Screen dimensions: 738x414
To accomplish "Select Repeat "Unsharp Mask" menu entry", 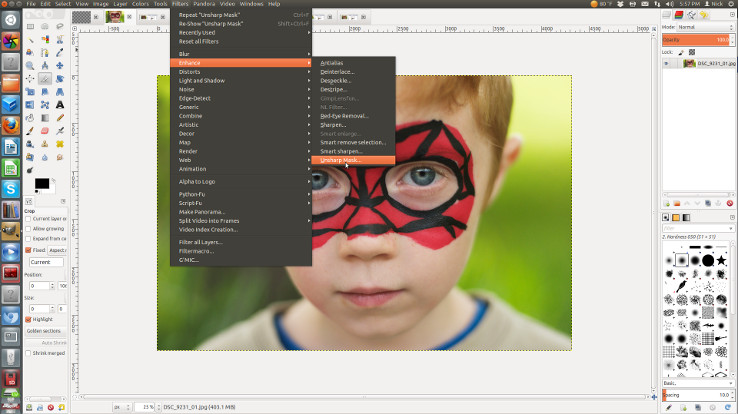I will click(241, 15).
